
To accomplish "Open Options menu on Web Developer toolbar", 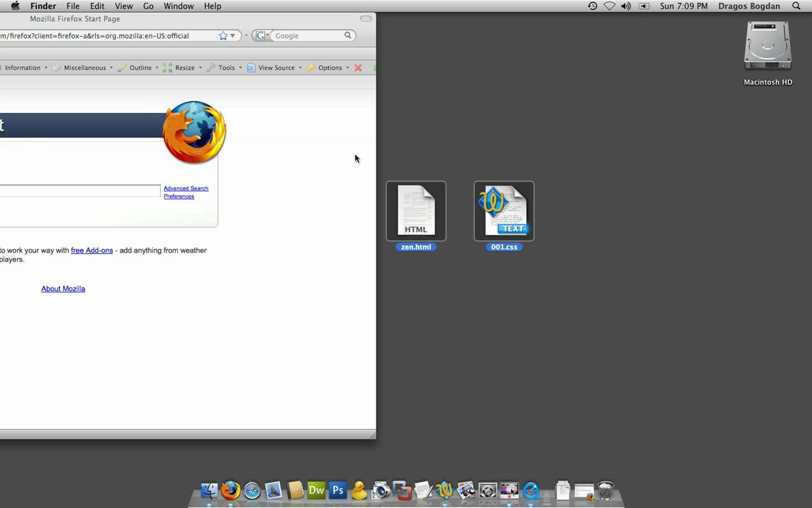I will pyautogui.click(x=328, y=68).
